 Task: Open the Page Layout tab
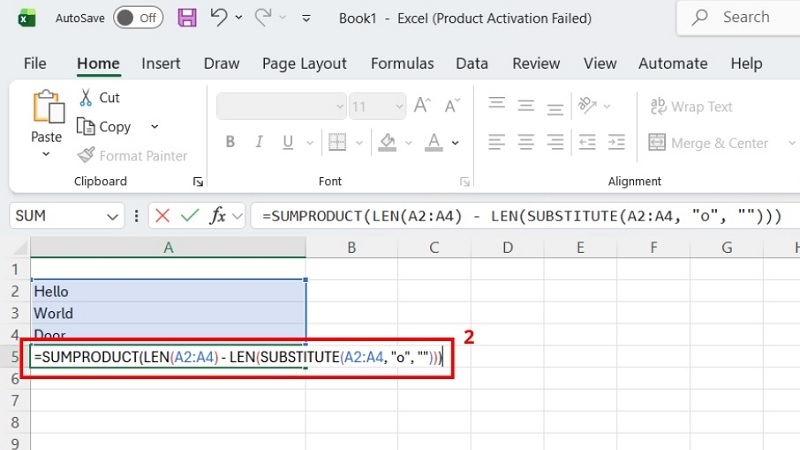[x=304, y=63]
